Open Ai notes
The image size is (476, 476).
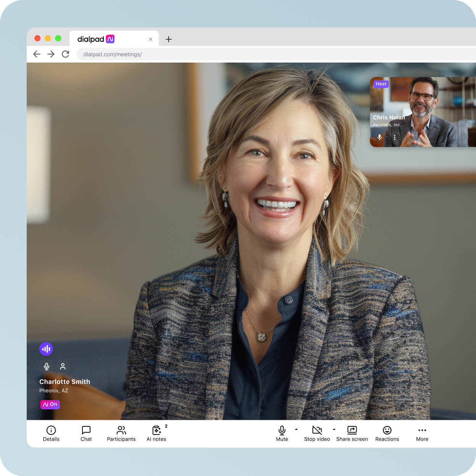(x=156, y=433)
